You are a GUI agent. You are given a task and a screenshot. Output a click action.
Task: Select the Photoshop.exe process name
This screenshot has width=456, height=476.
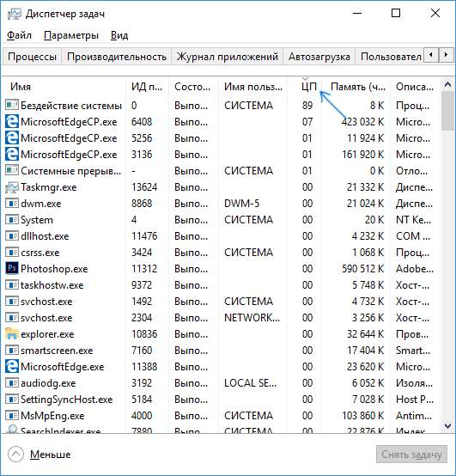coord(54,269)
